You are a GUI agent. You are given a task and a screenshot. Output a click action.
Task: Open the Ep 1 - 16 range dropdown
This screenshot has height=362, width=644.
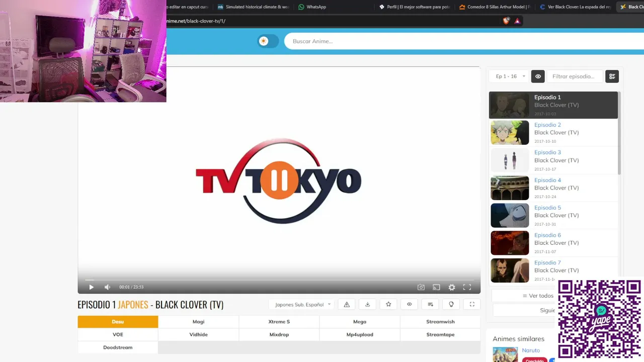(x=510, y=76)
